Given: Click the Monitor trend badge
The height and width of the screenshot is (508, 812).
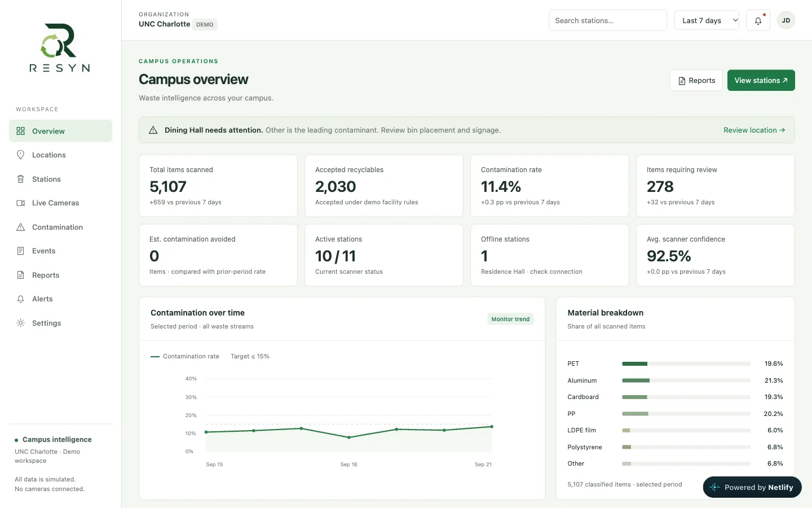Looking at the screenshot, I should pos(510,319).
